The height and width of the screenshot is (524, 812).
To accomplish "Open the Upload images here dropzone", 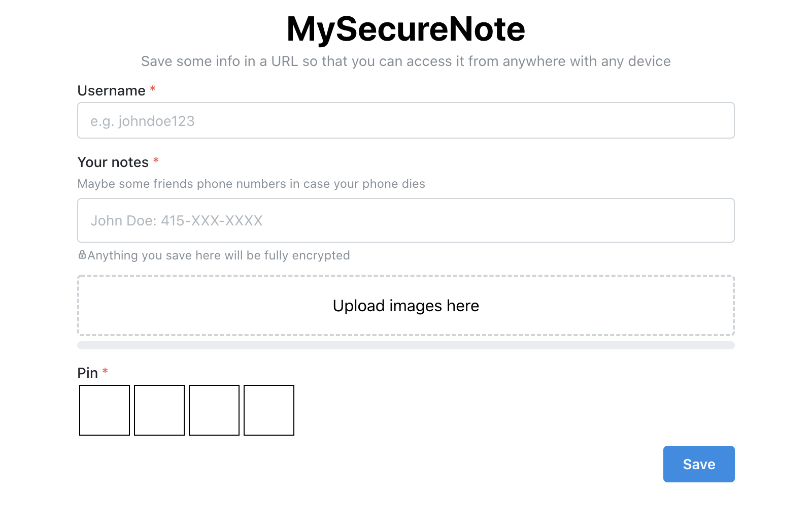I will [x=405, y=306].
